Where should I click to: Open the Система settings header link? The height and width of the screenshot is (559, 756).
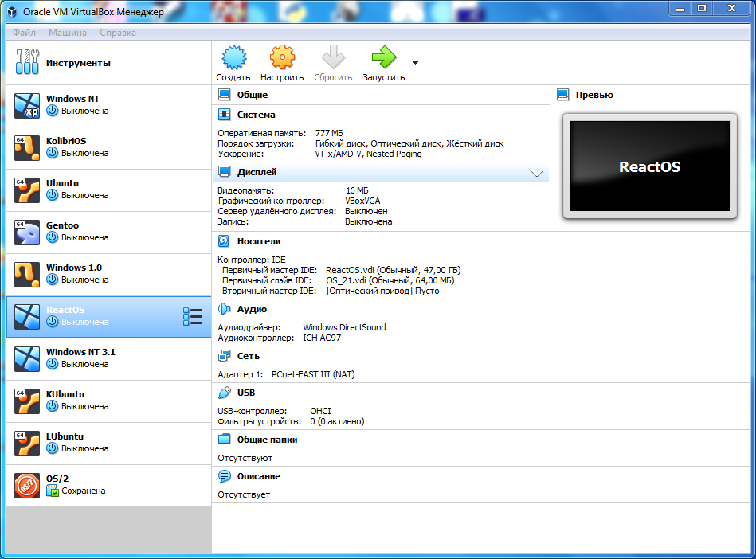pyautogui.click(x=256, y=115)
